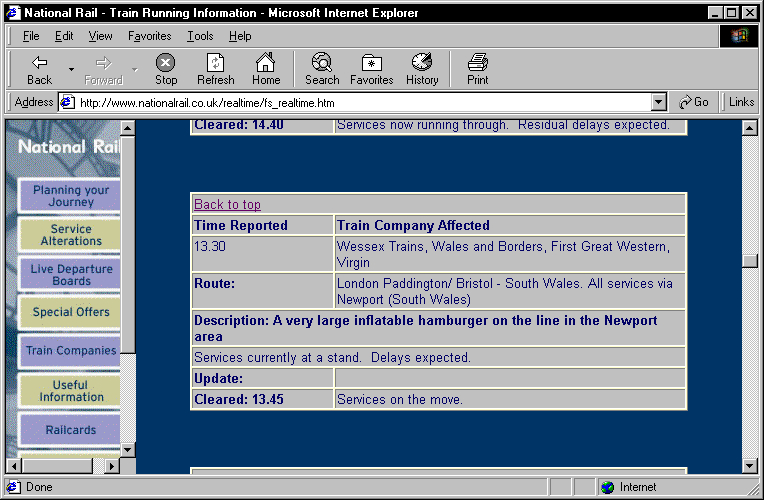
Task: Click the Back to top link
Action: coord(228,204)
